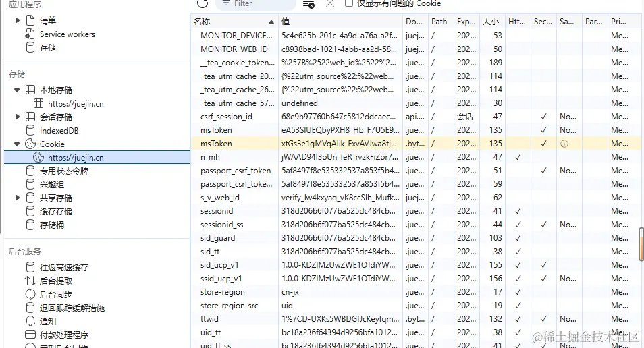Select the n_mh cookie name

click(x=210, y=157)
